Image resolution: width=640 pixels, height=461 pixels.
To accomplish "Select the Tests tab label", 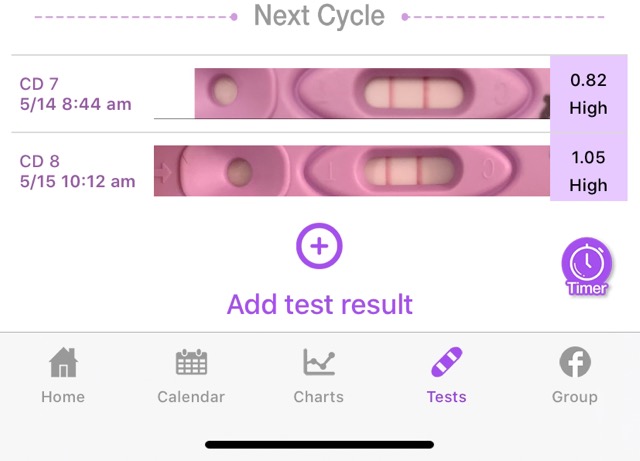I will pos(446,397).
